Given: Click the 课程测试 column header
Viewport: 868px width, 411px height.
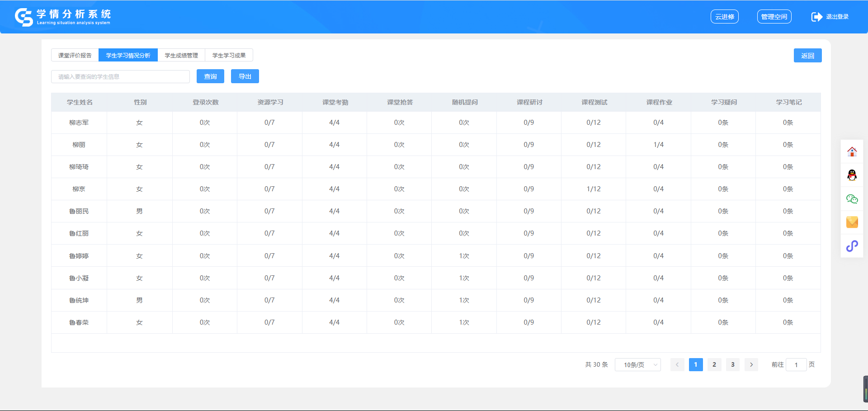Looking at the screenshot, I should pyautogui.click(x=594, y=102).
